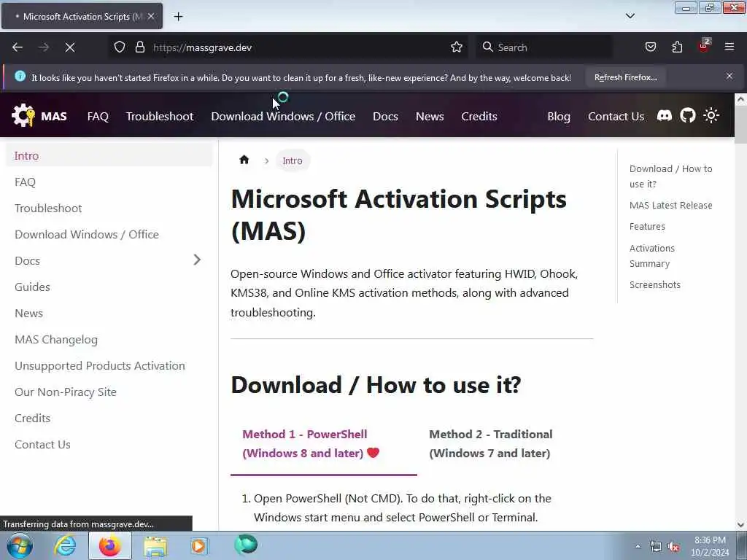Open Credits in the top navigation bar
Viewport: 747px width, 560px height.
[479, 116]
